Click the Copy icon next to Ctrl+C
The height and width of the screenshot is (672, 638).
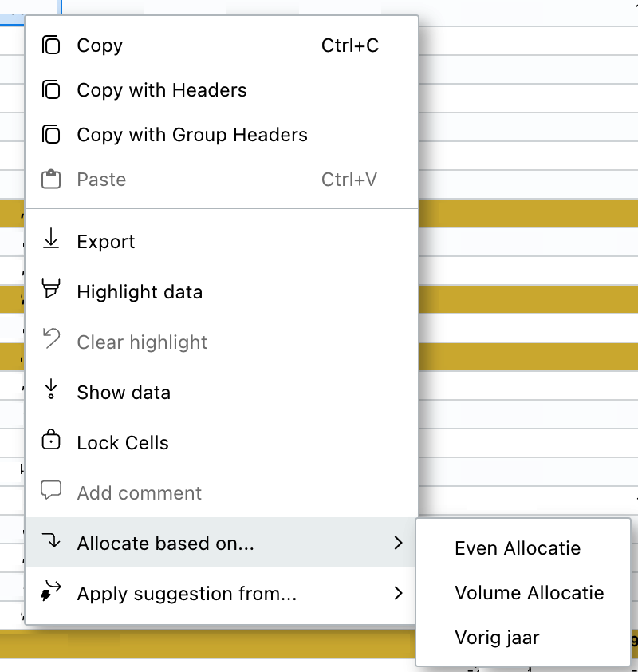(x=51, y=45)
